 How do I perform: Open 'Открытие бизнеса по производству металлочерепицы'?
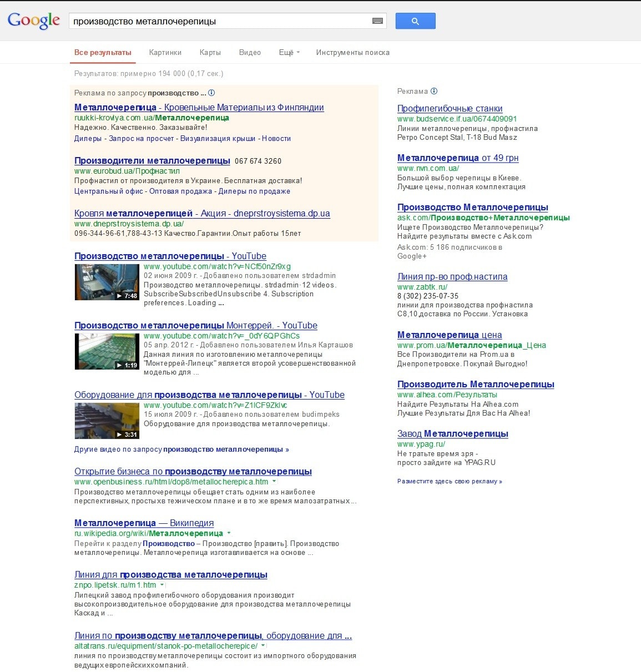coord(193,471)
